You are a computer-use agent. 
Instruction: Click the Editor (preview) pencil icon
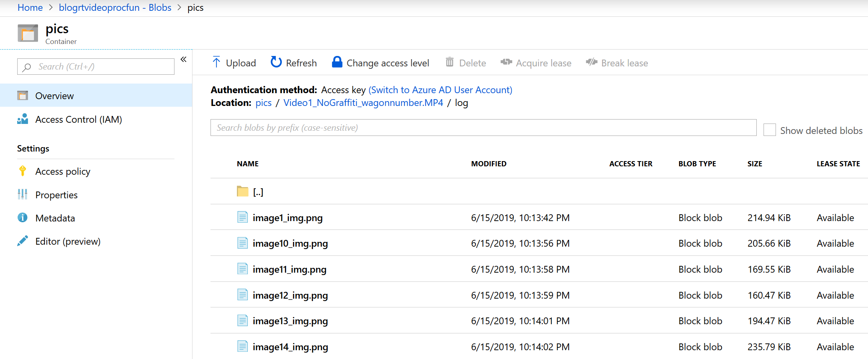coord(23,241)
